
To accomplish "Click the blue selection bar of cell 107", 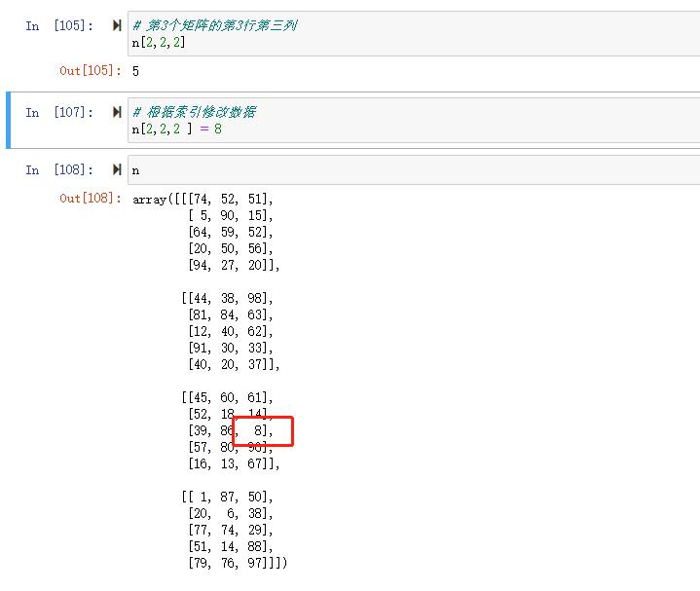I will (9, 120).
